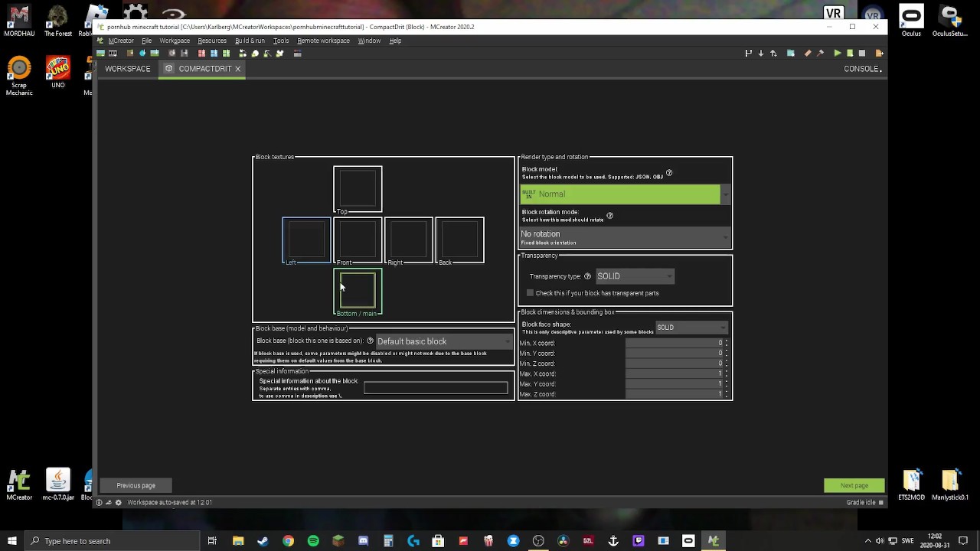
Task: Open the Build & run menu
Action: pyautogui.click(x=250, y=41)
